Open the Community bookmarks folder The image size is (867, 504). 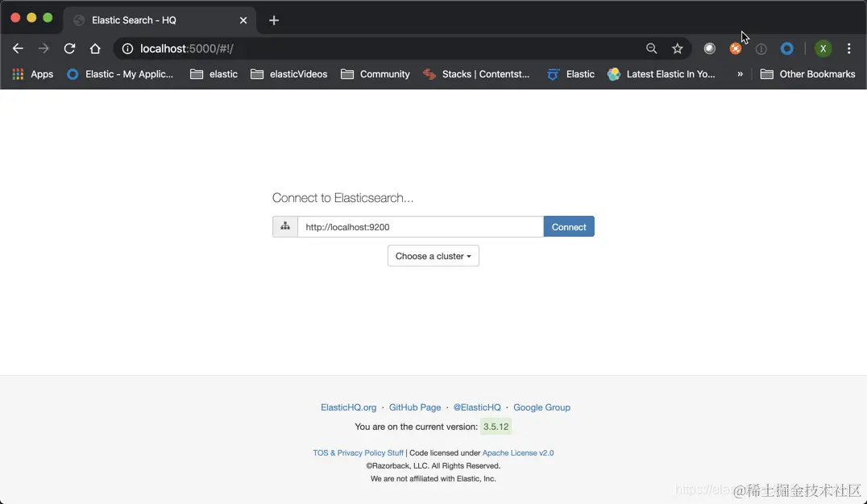click(375, 74)
